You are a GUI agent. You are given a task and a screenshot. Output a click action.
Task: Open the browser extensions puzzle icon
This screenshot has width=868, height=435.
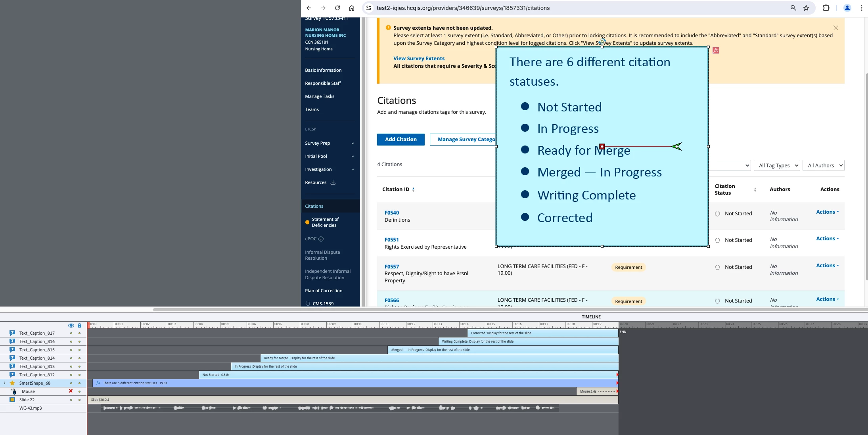[x=826, y=8]
